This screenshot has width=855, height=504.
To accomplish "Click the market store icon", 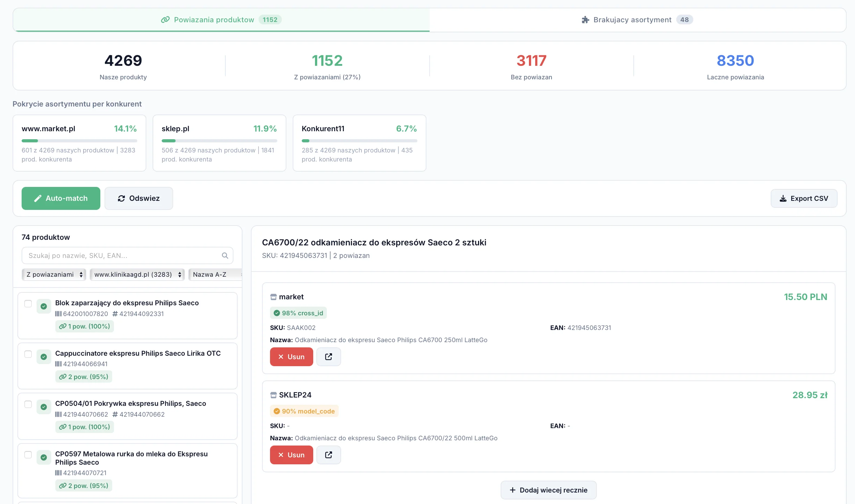I will [273, 297].
